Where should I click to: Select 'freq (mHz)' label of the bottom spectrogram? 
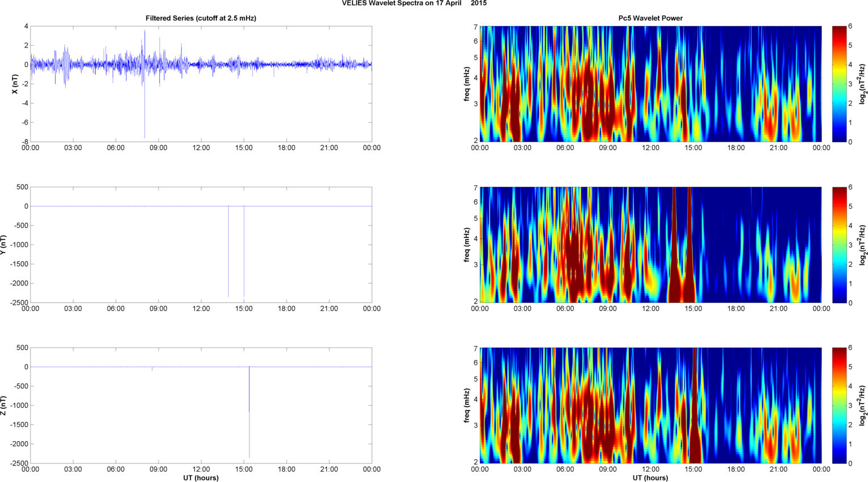[467, 406]
